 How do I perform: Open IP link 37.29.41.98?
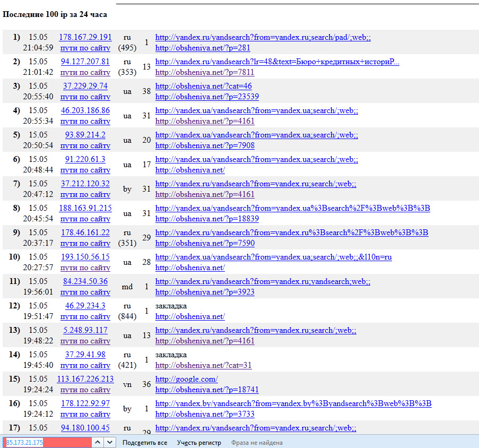(x=85, y=355)
